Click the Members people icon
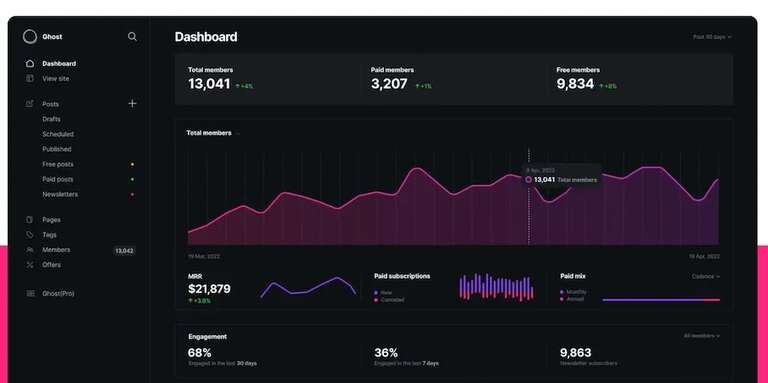The image size is (768, 383). pyautogui.click(x=30, y=250)
